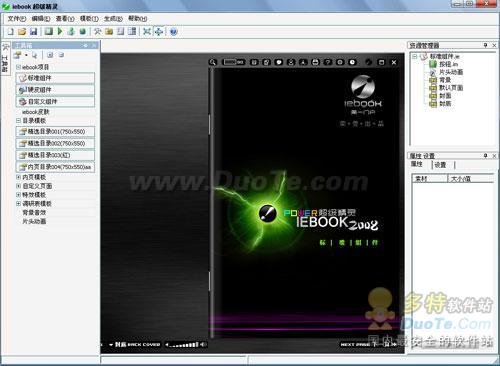
Task: Click the 自定义组件 button
Action: point(55,101)
